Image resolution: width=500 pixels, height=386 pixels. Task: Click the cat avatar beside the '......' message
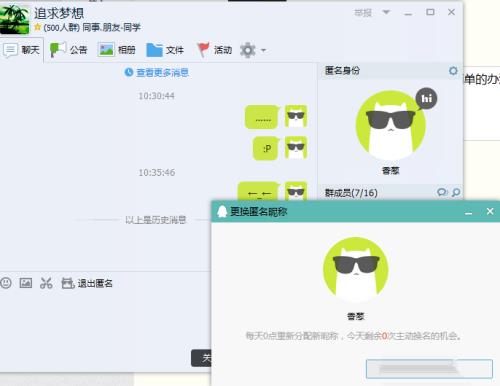point(296,116)
